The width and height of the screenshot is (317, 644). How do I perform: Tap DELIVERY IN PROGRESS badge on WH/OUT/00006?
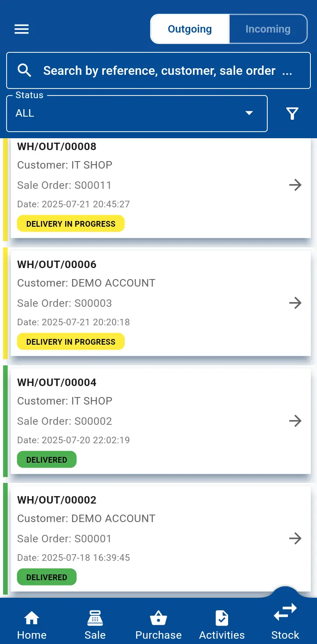71,342
